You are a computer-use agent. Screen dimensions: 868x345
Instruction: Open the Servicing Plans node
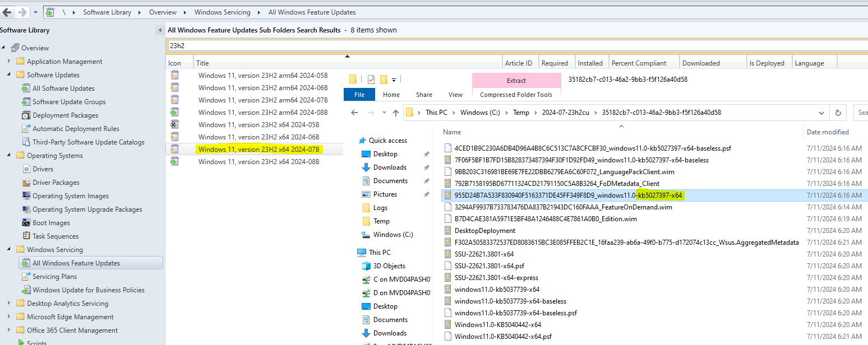pyautogui.click(x=55, y=277)
